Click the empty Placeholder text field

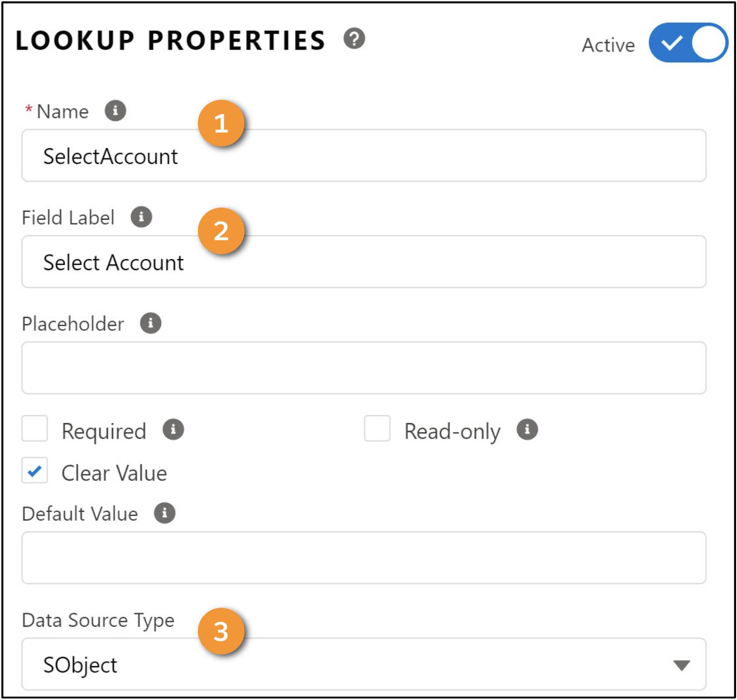(364, 368)
